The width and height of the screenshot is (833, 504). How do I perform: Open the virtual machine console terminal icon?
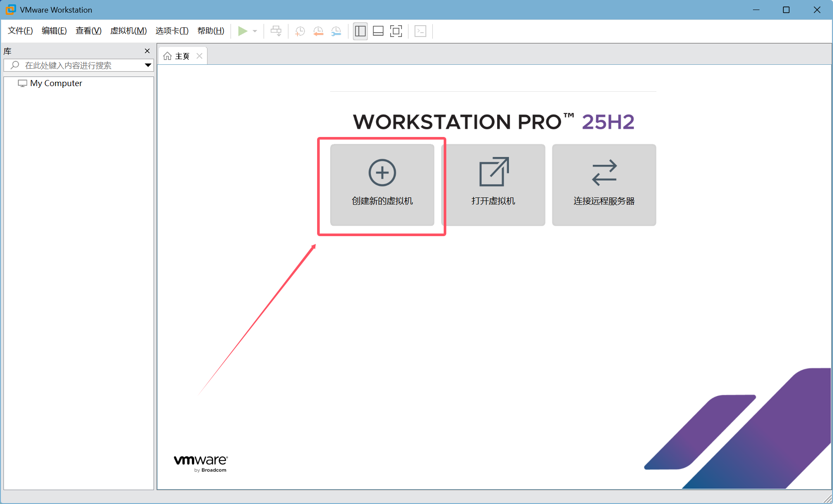tap(420, 31)
